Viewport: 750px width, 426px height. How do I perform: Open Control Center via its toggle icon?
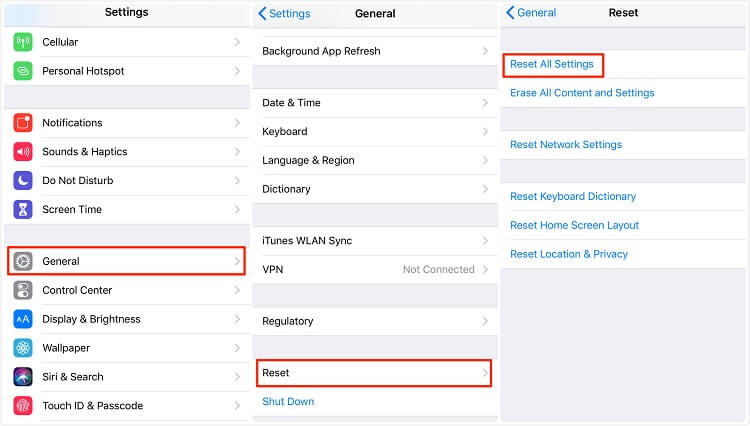pos(23,290)
